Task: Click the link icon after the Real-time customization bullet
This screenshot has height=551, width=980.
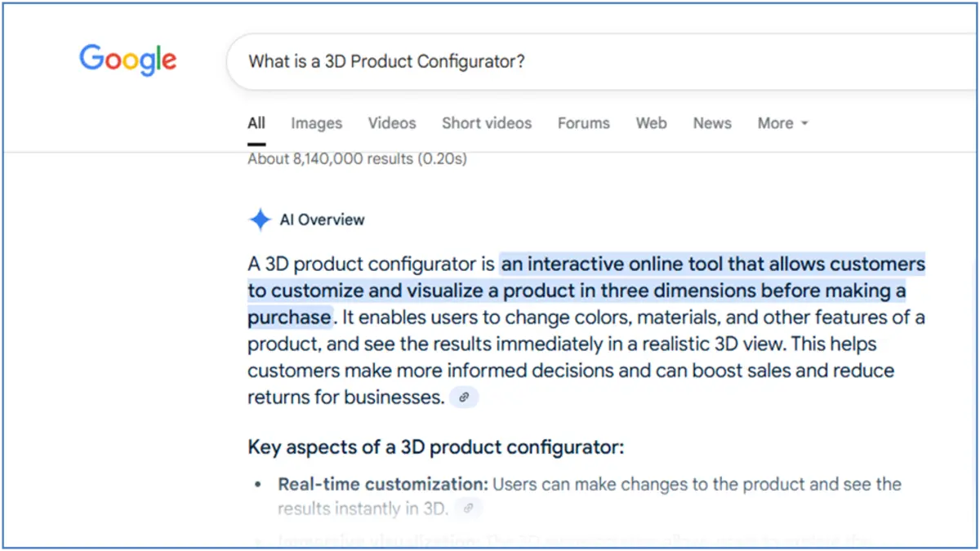Action: click(468, 507)
